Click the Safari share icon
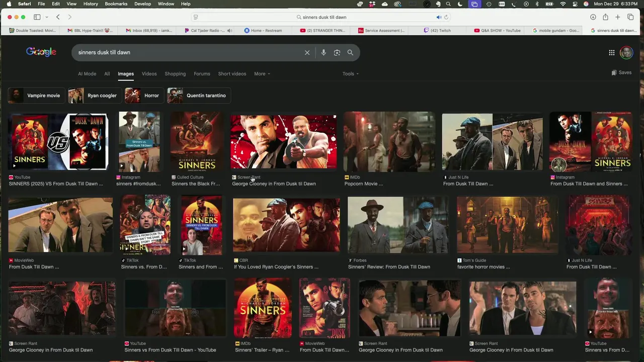 [605, 17]
